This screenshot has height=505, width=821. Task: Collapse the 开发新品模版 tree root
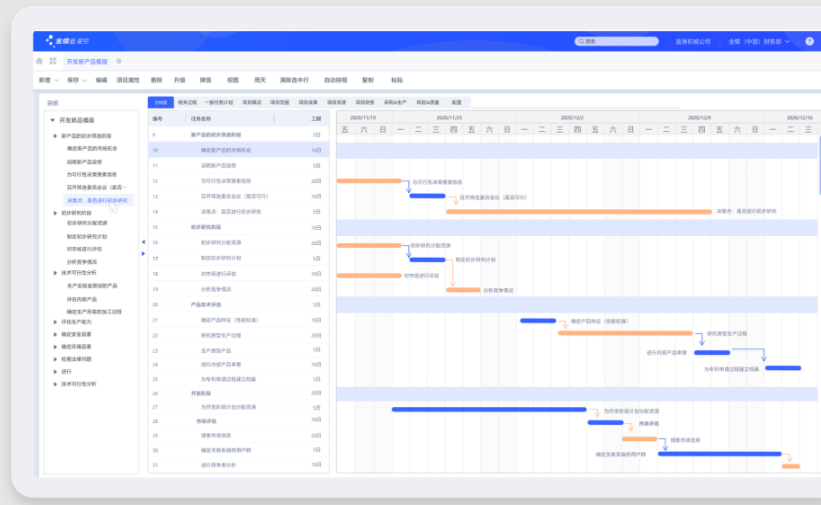pos(52,120)
